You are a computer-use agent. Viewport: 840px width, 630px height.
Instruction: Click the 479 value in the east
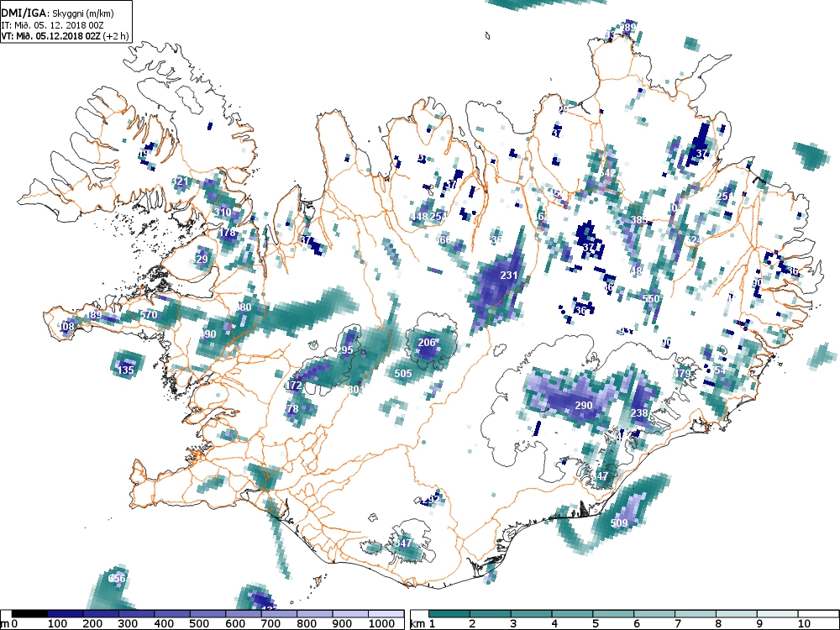(x=682, y=374)
